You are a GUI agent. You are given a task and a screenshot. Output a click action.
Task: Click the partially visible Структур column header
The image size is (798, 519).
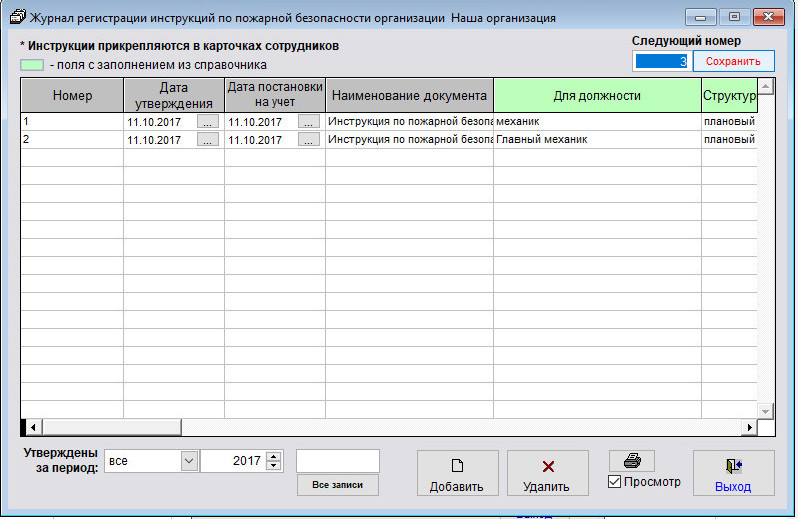729,95
